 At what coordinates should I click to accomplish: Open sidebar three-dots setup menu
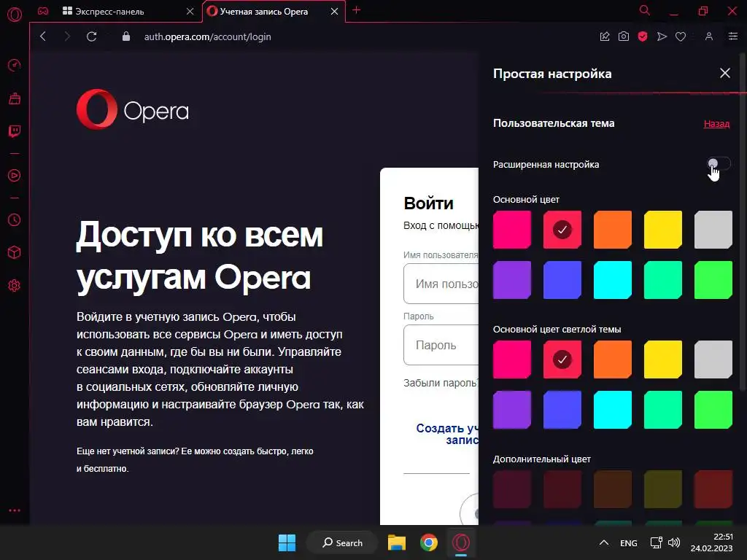tap(15, 510)
